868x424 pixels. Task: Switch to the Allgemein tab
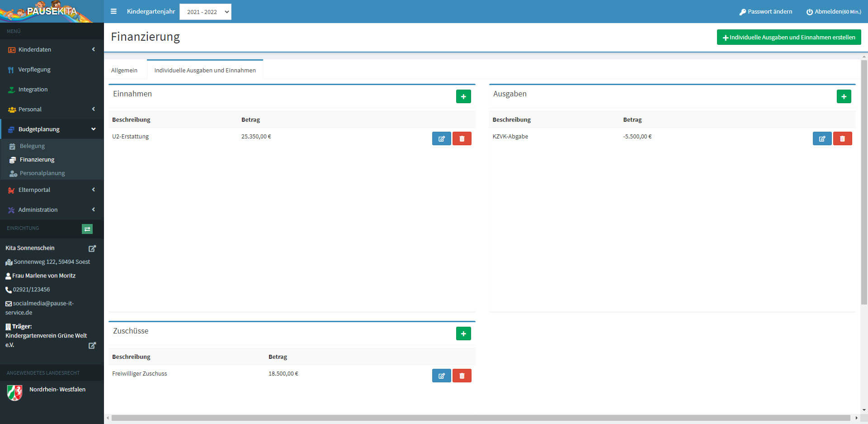click(124, 70)
